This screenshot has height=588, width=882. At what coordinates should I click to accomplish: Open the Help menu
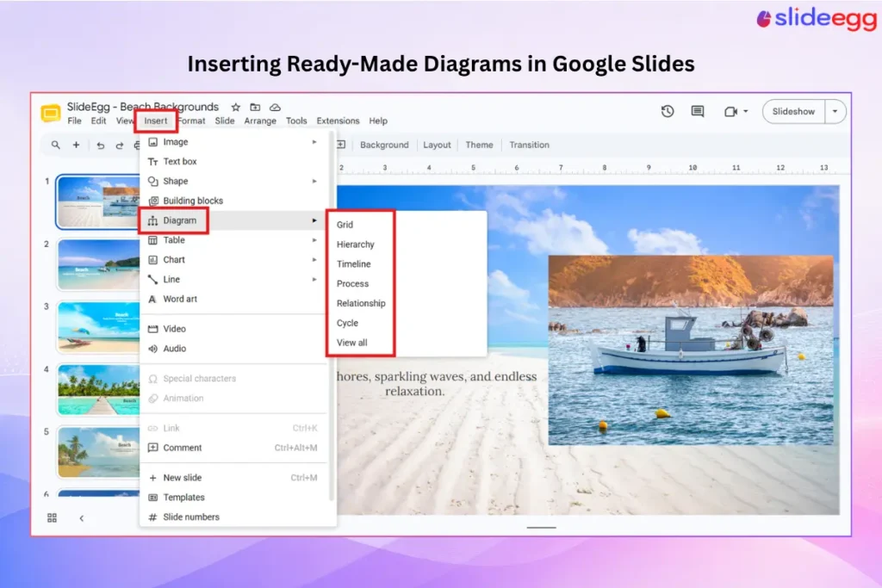pos(378,121)
